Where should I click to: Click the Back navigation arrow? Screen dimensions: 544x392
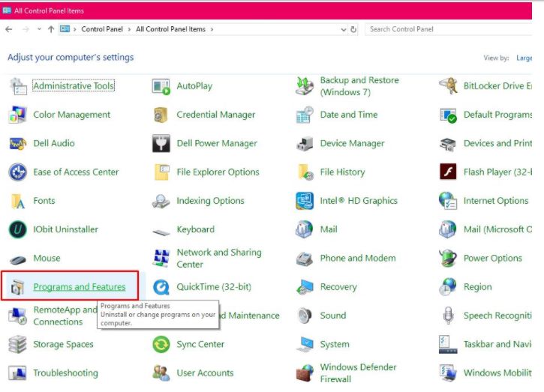(9, 29)
